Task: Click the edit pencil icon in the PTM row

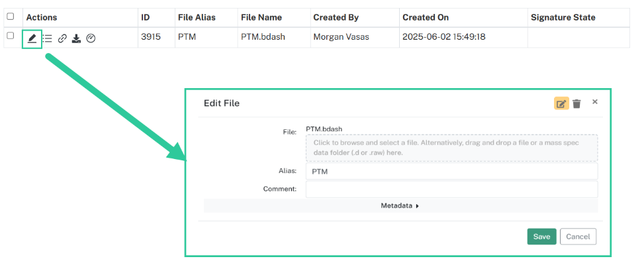Action: pos(32,38)
